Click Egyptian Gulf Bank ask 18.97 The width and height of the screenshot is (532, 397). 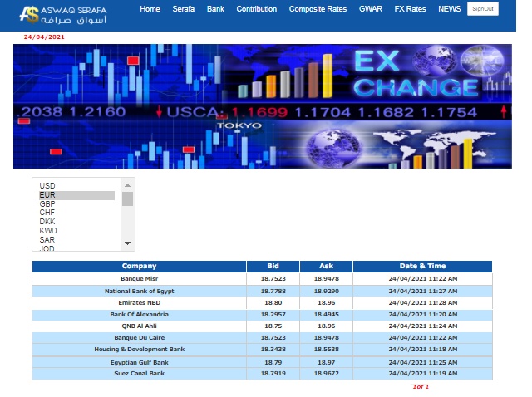pyautogui.click(x=327, y=362)
